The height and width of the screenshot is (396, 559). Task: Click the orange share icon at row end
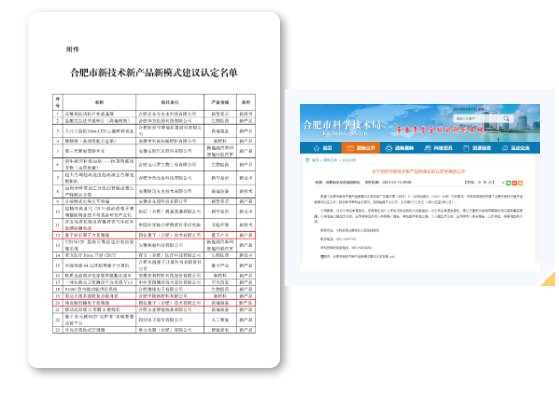coord(520,183)
